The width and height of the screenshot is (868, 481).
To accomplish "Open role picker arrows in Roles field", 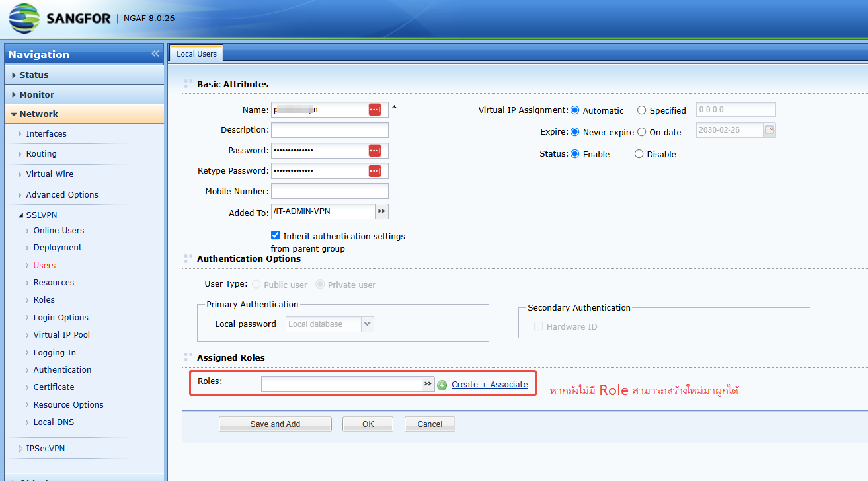I will click(x=428, y=384).
